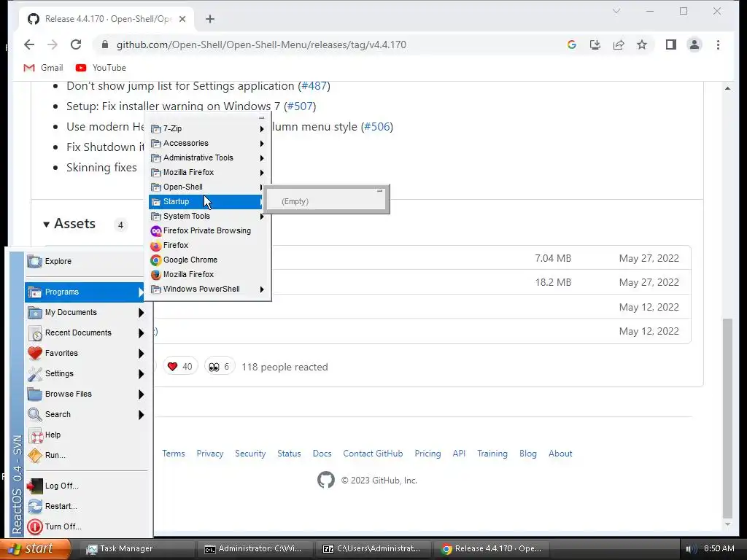Click the Google Chrome program icon
The width and height of the screenshot is (747, 560).
pyautogui.click(x=156, y=260)
